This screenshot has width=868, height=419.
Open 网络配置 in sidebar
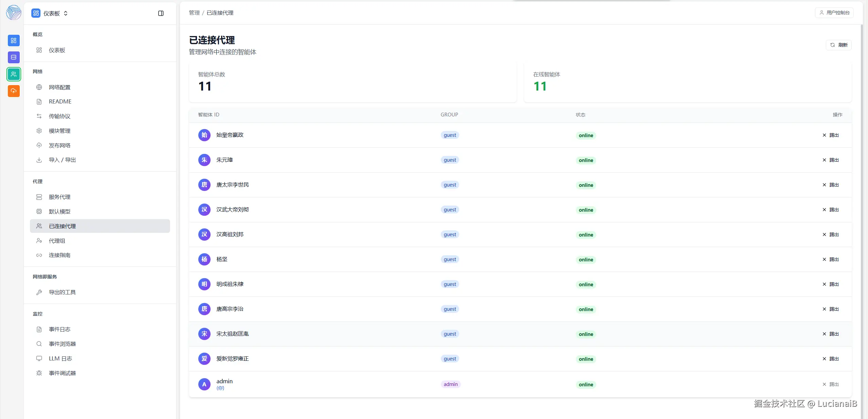click(x=60, y=87)
